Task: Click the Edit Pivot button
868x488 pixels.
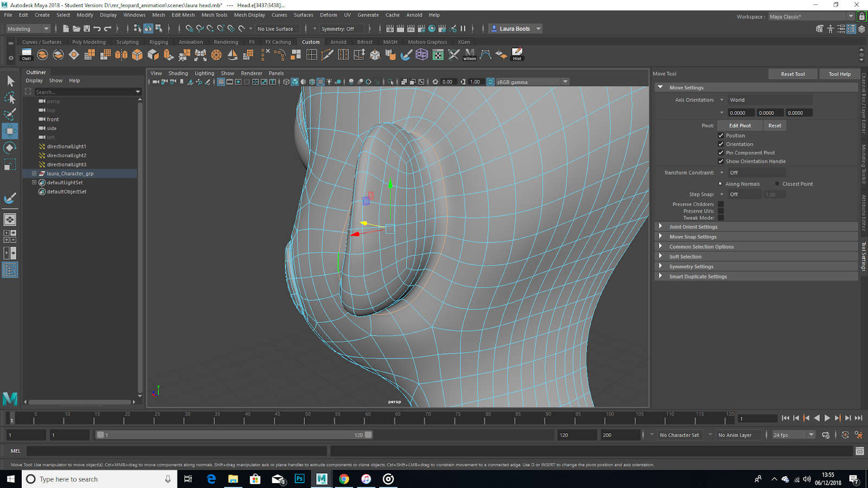Action: [x=739, y=125]
